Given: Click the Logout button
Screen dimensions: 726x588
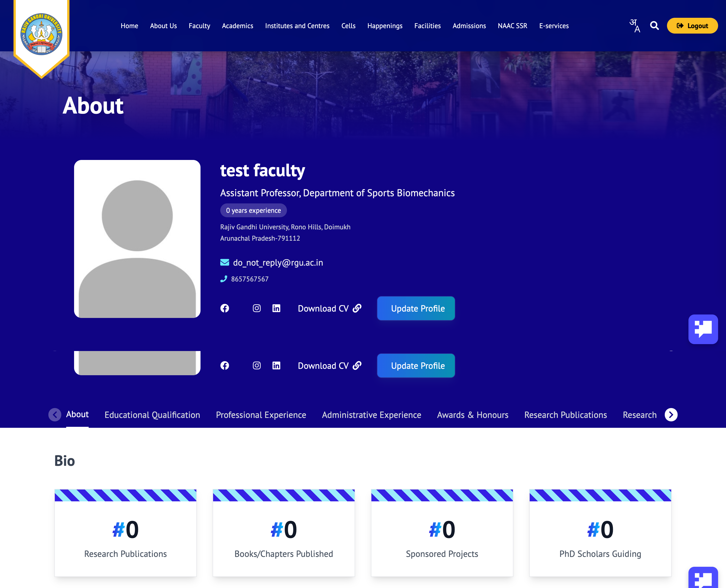Looking at the screenshot, I should point(692,26).
